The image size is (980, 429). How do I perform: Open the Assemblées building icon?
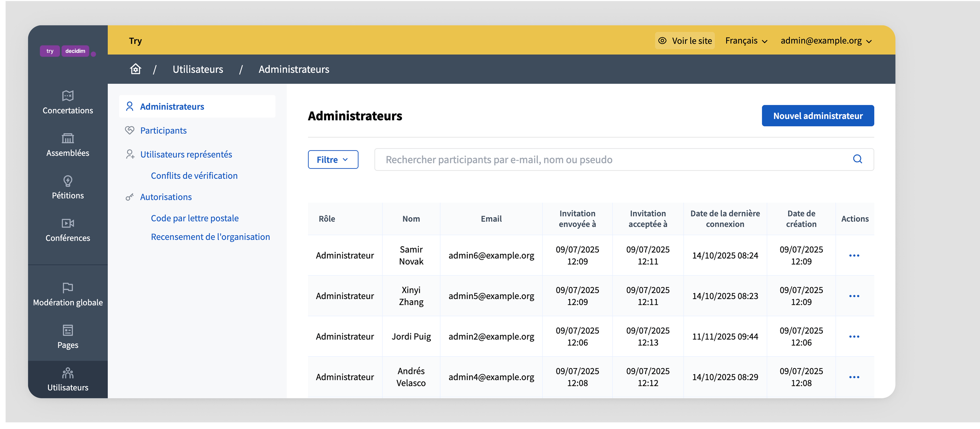pos(68,138)
